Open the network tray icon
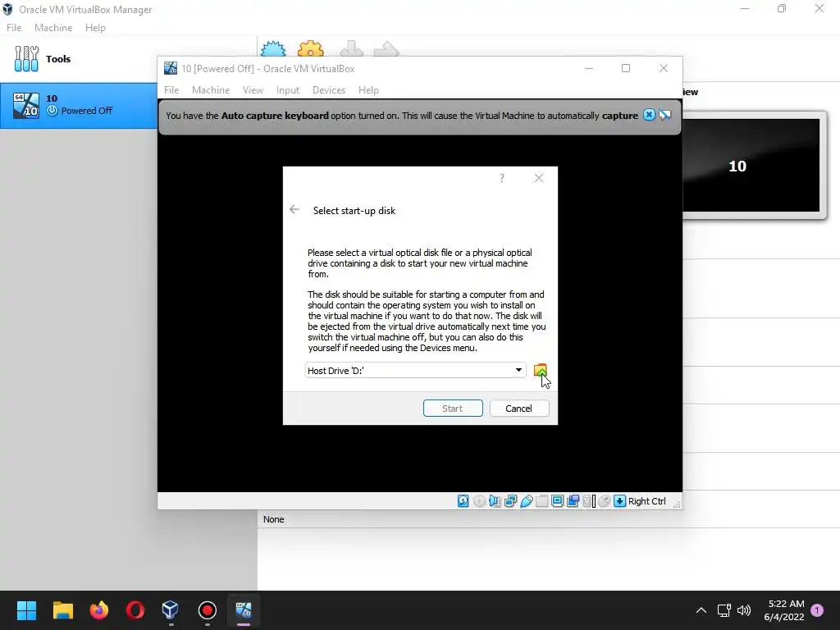The image size is (840, 630). tap(724, 610)
